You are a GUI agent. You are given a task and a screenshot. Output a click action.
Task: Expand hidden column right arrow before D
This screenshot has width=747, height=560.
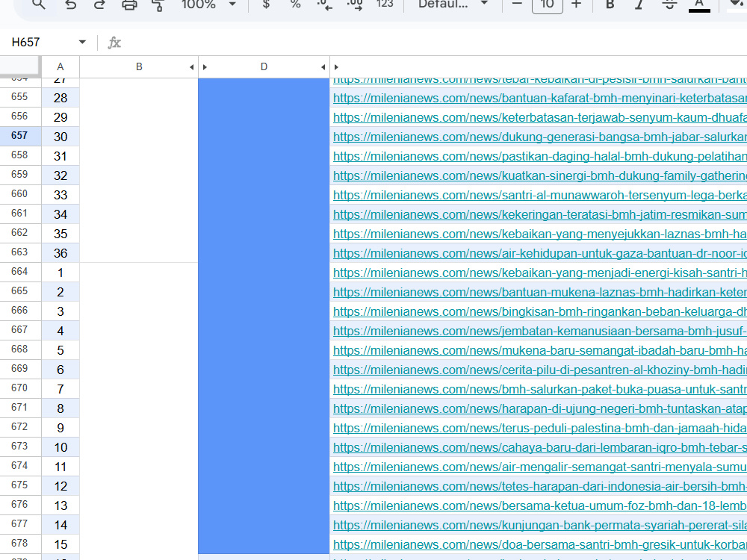[205, 67]
